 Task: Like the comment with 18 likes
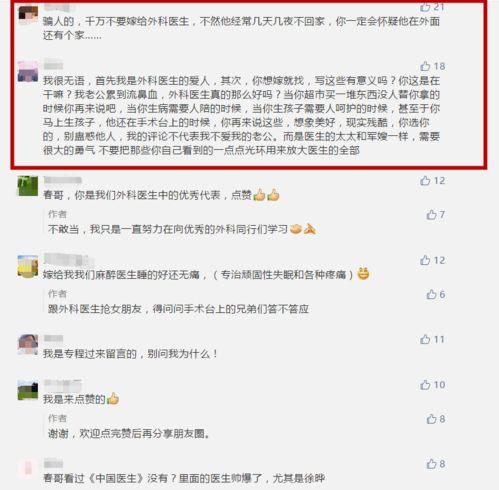[x=425, y=66]
